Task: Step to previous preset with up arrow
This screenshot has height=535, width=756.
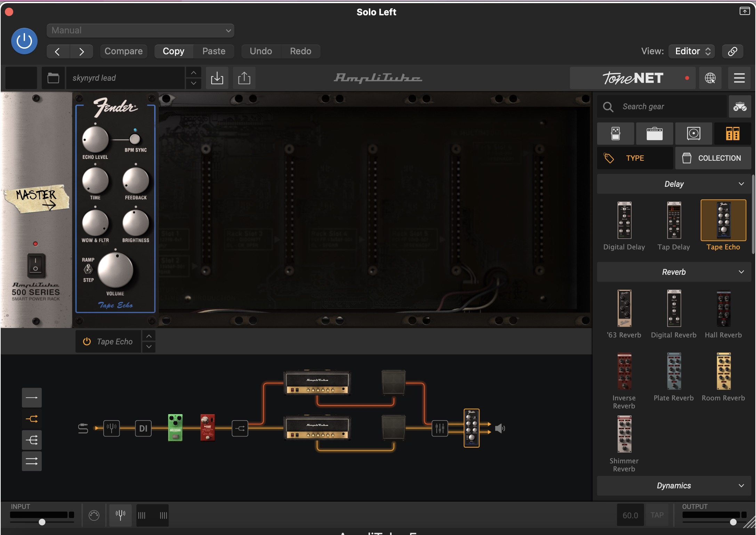Action: 194,73
